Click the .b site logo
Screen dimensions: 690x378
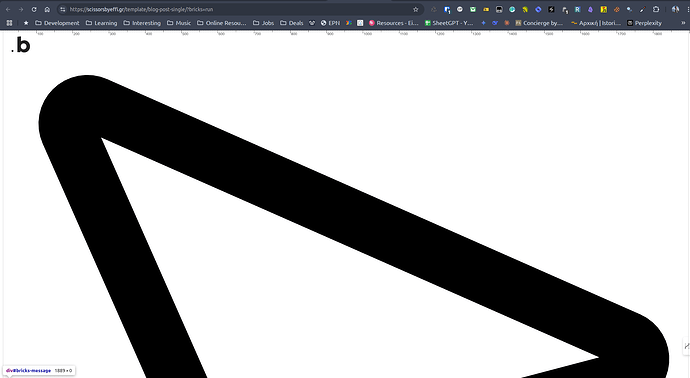[21, 45]
